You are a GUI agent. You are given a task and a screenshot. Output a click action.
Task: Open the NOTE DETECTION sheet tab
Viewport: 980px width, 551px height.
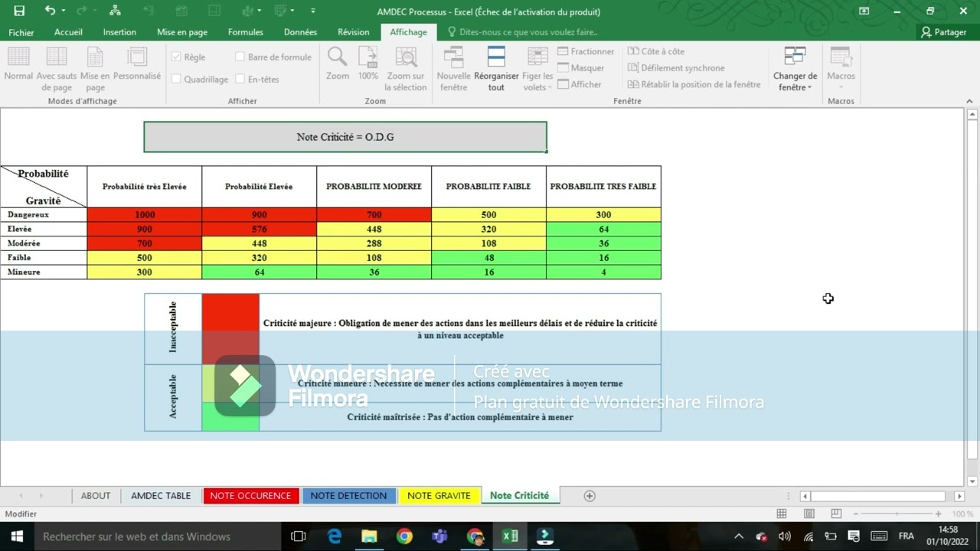click(x=348, y=496)
